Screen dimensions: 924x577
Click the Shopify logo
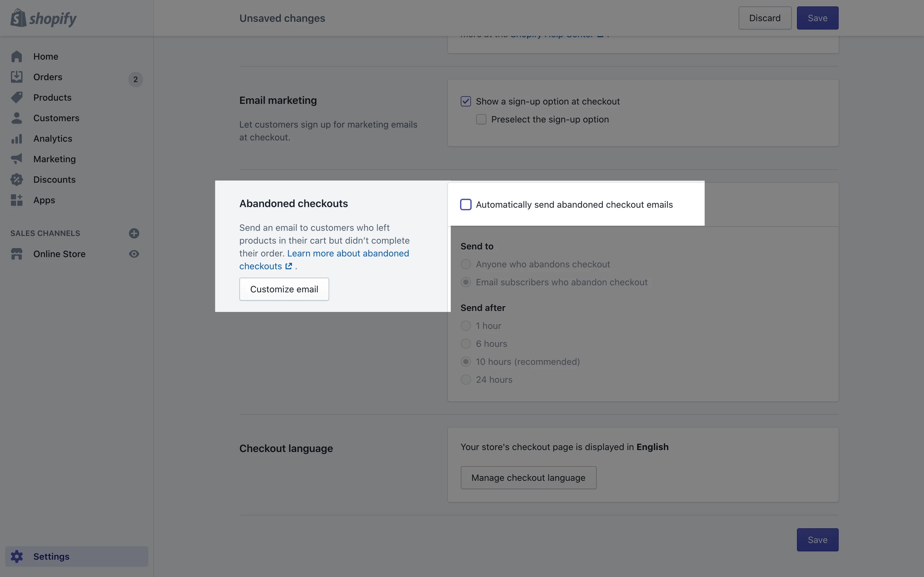tap(43, 18)
